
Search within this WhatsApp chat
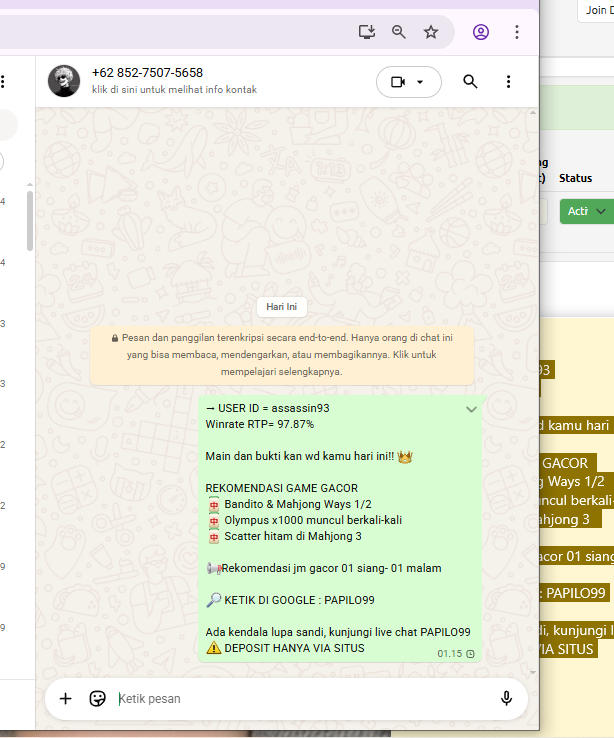470,81
